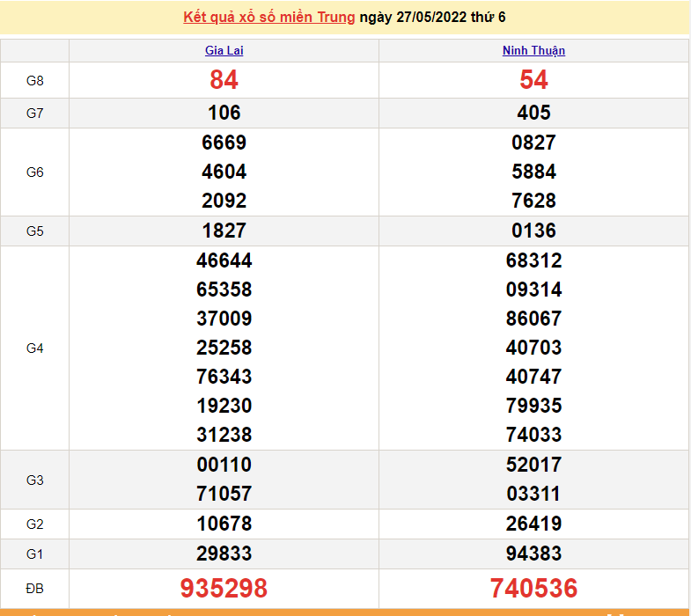Open the Gia Lai province link

click(224, 51)
